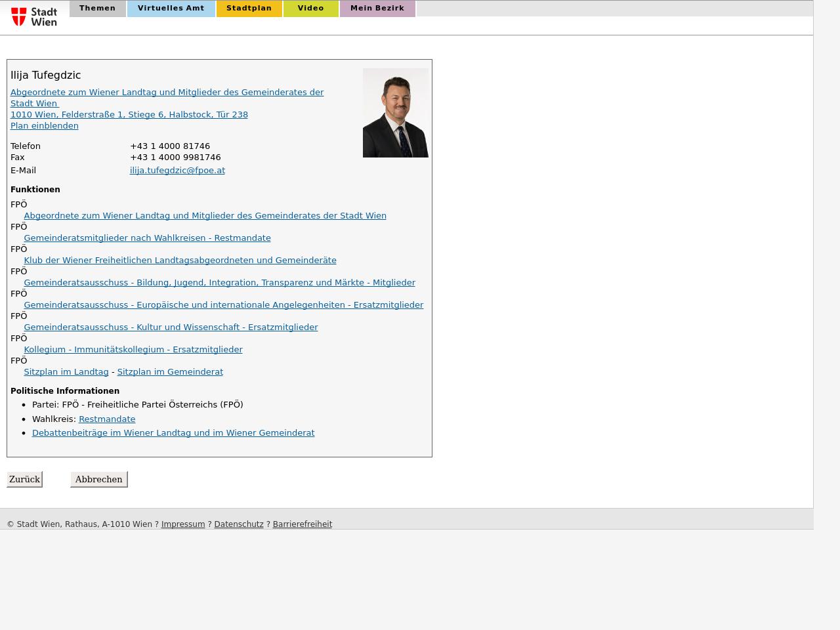The width and height of the screenshot is (840, 630).
Task: Show map via Plan einblenden
Action: click(44, 125)
